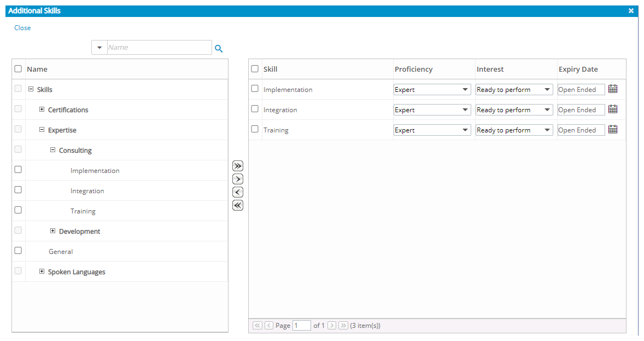Click the Open Ended date field for Integration

coord(581,109)
